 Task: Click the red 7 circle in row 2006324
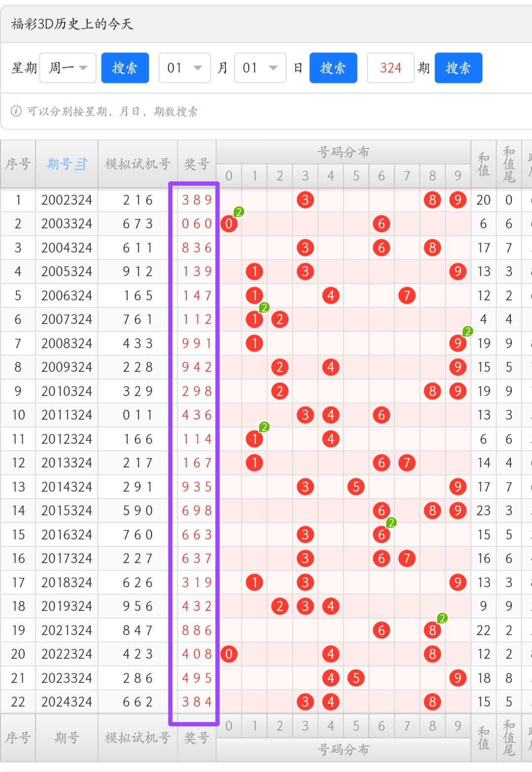pos(407,295)
